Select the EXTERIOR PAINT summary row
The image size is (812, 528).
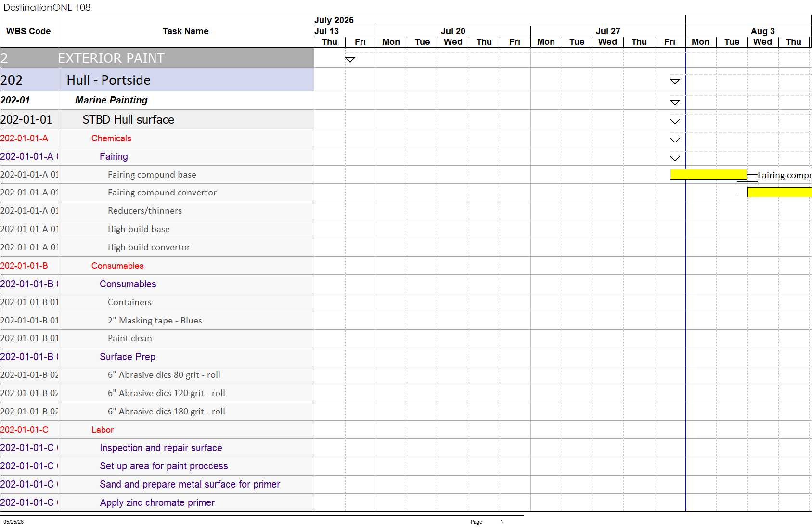pos(157,58)
